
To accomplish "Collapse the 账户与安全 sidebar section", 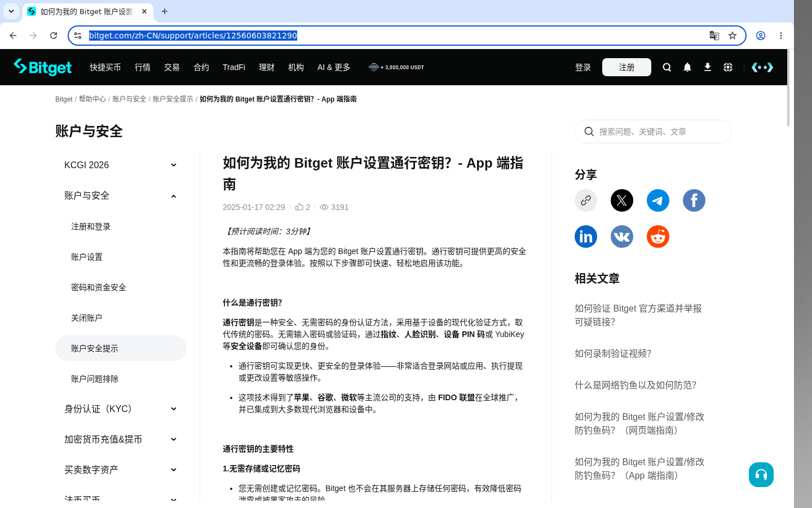I will pos(121,195).
